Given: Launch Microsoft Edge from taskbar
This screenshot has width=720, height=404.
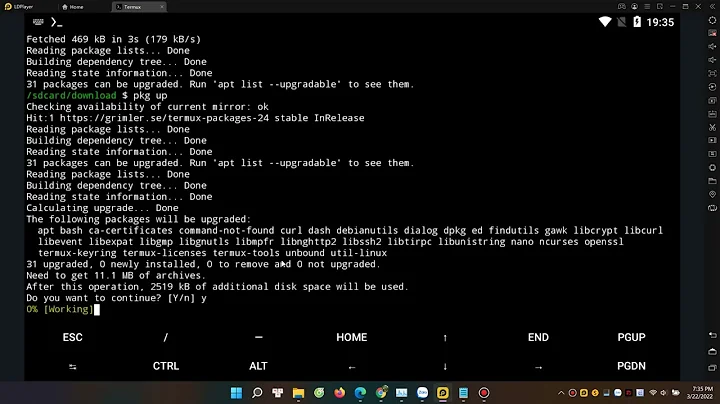Looking at the screenshot, I should tap(360, 393).
